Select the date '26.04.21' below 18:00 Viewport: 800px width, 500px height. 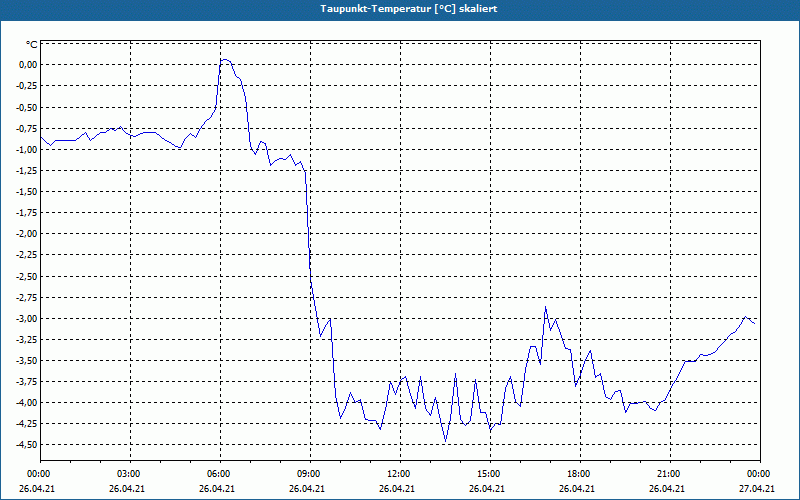click(577, 489)
